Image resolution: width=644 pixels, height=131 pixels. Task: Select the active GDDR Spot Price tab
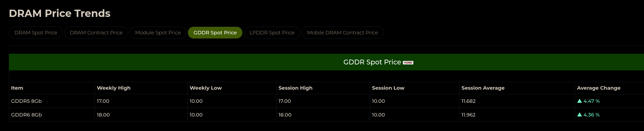[x=215, y=32]
